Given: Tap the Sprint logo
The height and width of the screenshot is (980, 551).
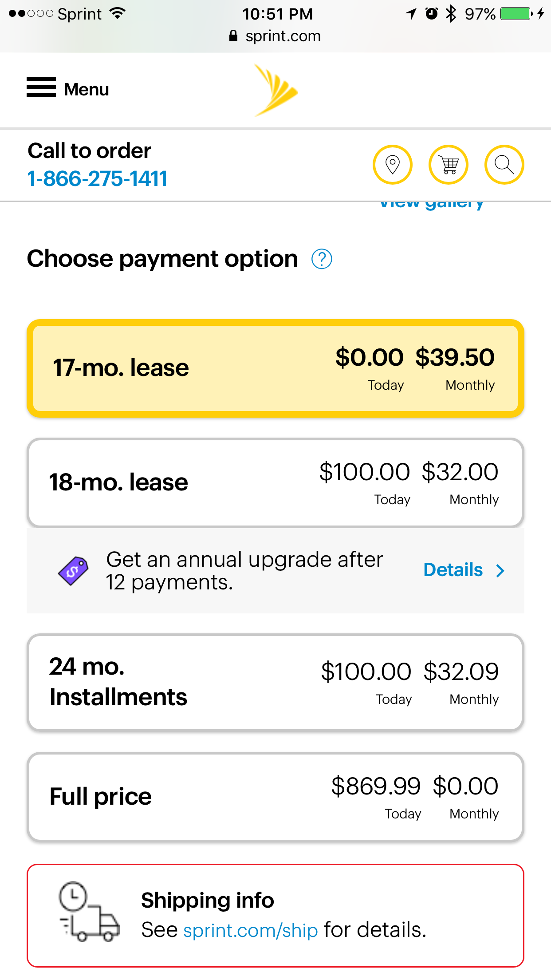Looking at the screenshot, I should pos(275,90).
